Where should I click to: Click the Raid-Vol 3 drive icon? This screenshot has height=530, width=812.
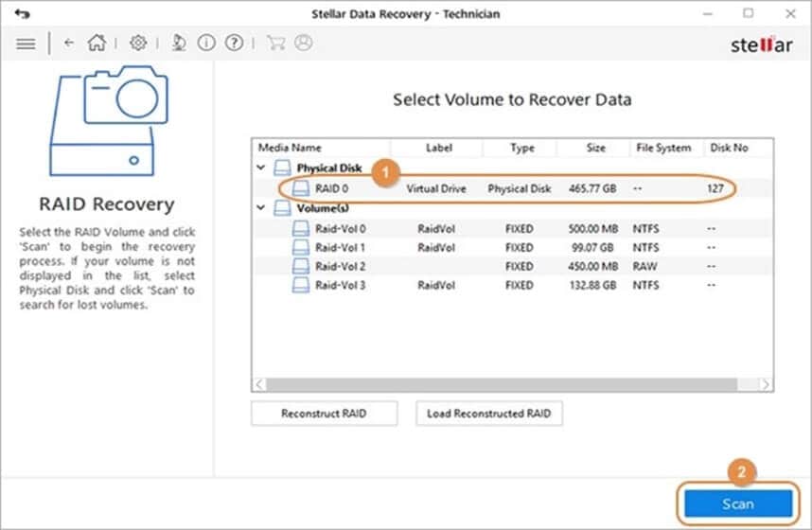(301, 285)
